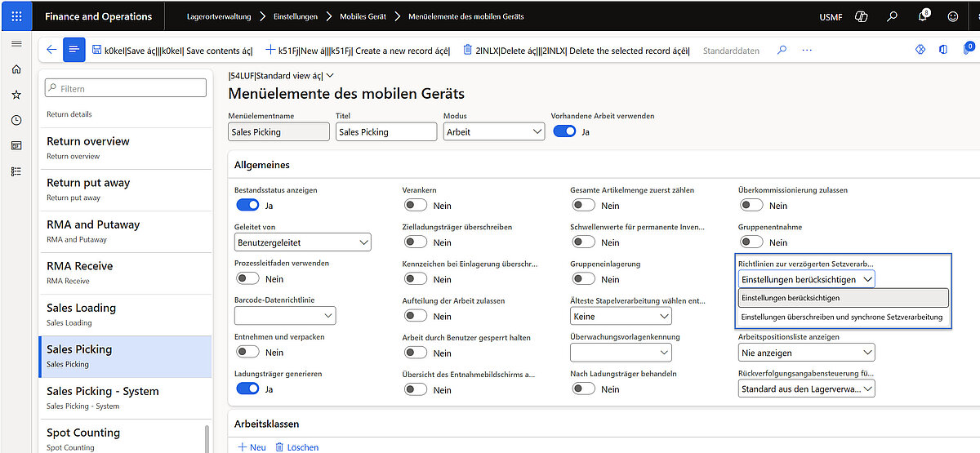This screenshot has width=980, height=453.
Task: Click the notification bell icon
Action: click(x=923, y=16)
